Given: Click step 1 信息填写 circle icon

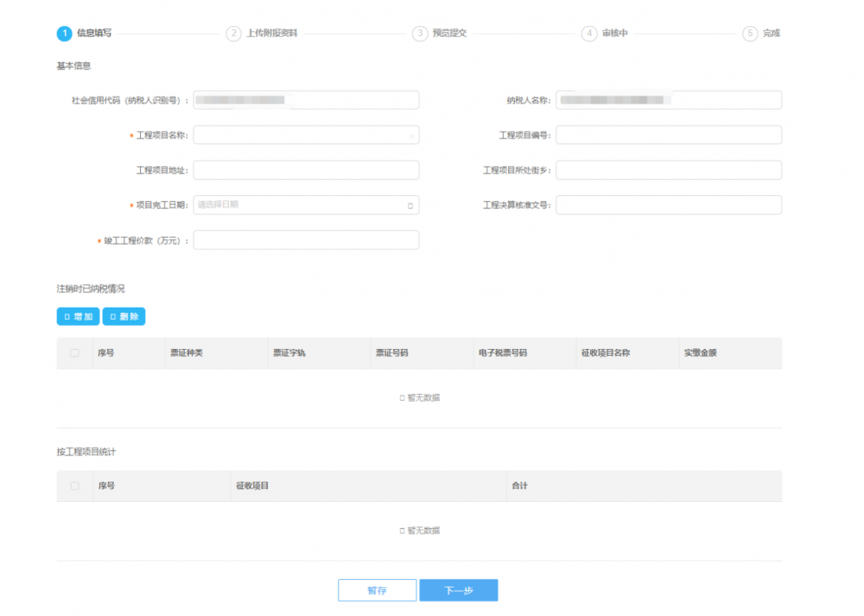Looking at the screenshot, I should pyautogui.click(x=64, y=34).
